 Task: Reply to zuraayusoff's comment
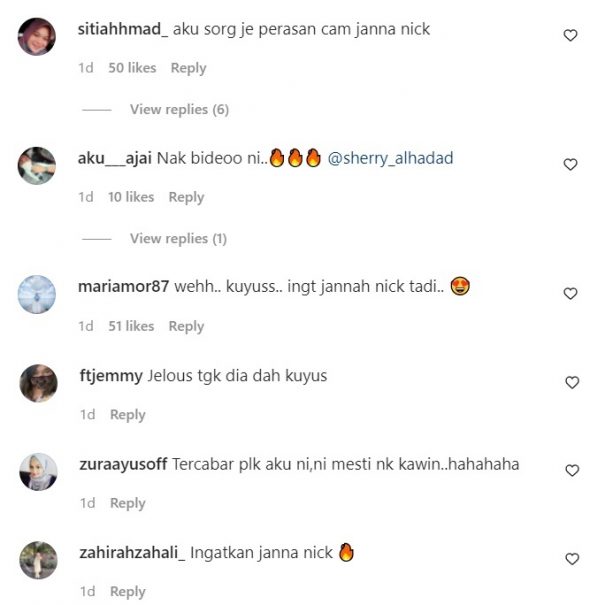tap(128, 504)
